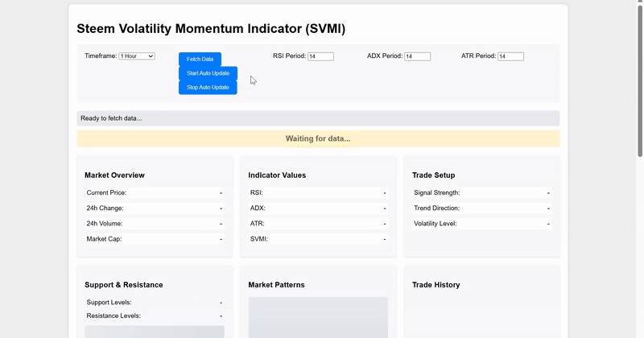Select the Trade History heading
The image size is (644, 338).
point(436,285)
